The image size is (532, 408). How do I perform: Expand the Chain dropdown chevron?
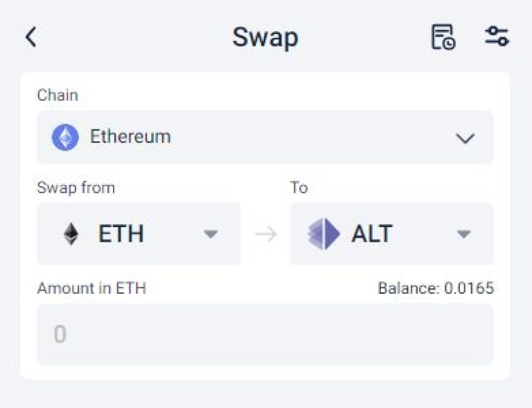(465, 139)
